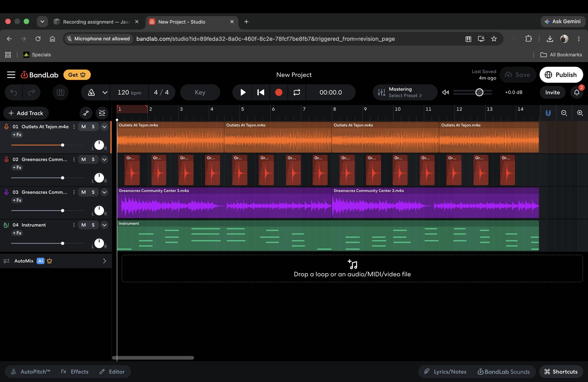Click the Invite button

click(552, 92)
